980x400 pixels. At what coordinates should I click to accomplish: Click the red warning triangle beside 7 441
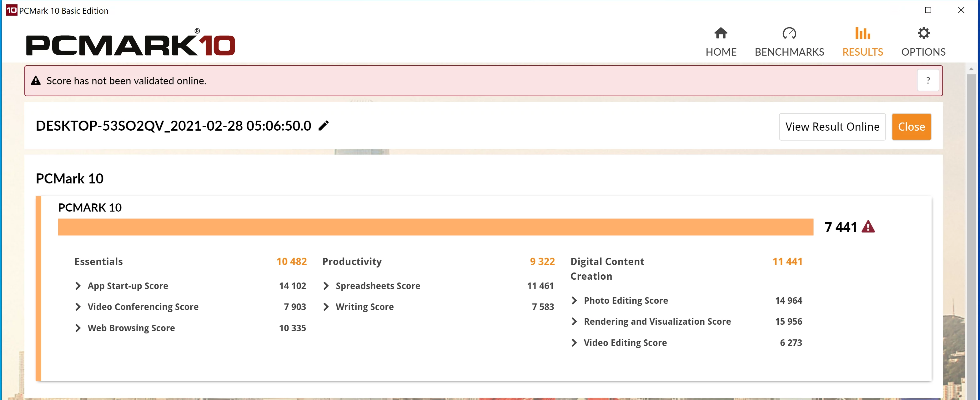point(868,227)
